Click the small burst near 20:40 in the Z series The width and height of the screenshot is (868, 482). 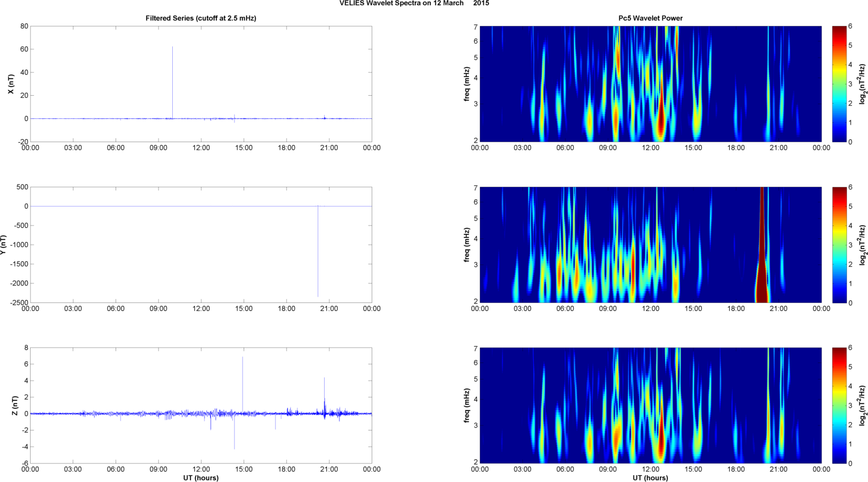(325, 399)
